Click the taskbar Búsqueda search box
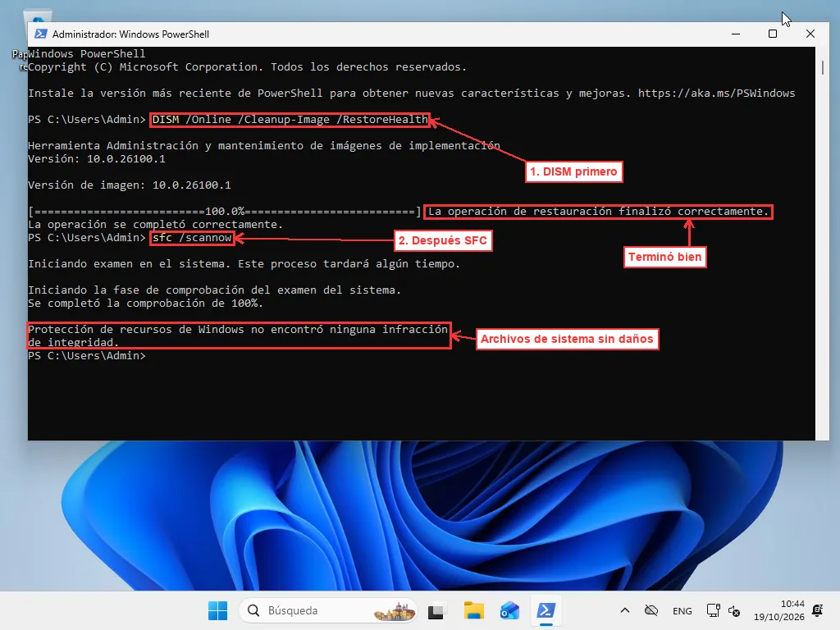This screenshot has height=630, width=840. (327, 610)
